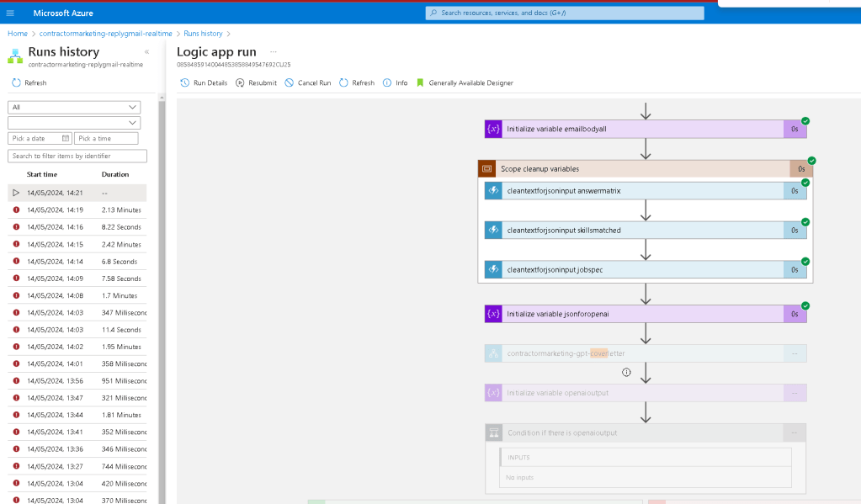
Task: Open the Initialize variable openaioutput action
Action: click(x=646, y=393)
